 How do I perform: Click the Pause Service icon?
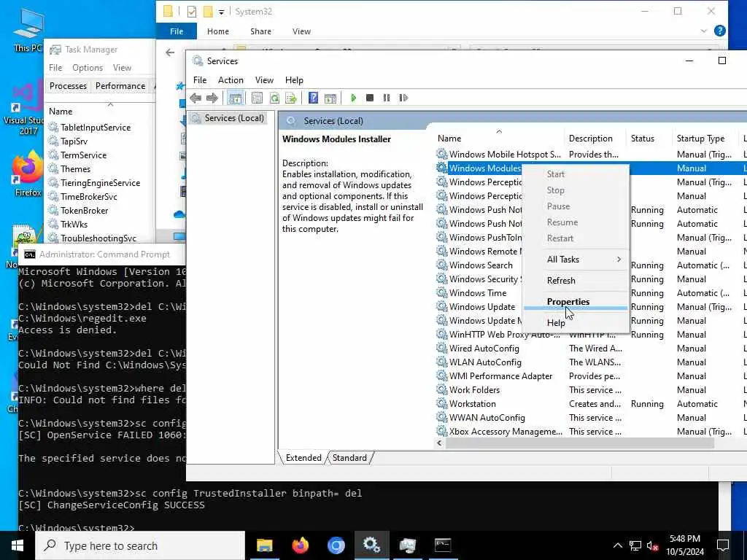[x=387, y=98]
